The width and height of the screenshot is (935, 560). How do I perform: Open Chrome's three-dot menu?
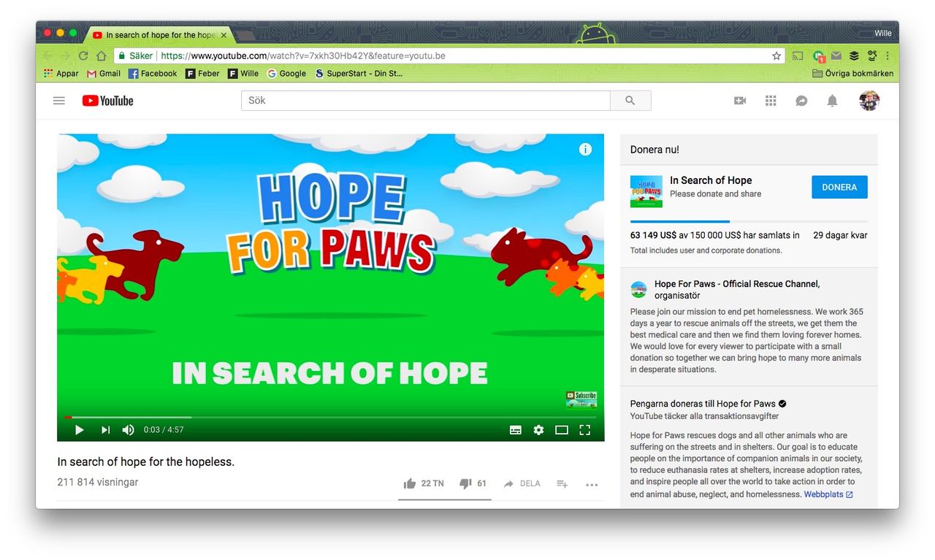point(888,55)
